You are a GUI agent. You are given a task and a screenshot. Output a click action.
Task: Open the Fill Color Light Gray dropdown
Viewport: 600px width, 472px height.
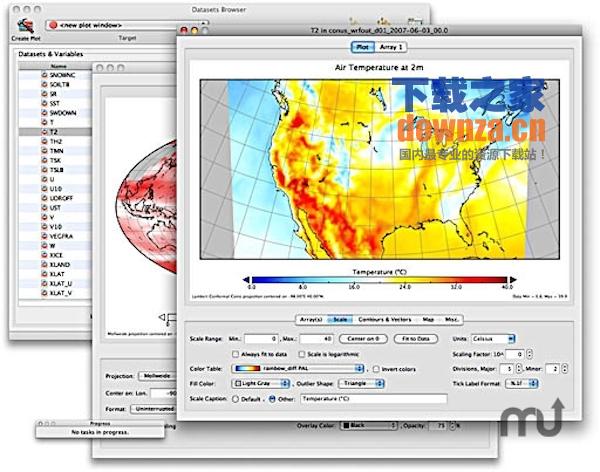(x=264, y=384)
